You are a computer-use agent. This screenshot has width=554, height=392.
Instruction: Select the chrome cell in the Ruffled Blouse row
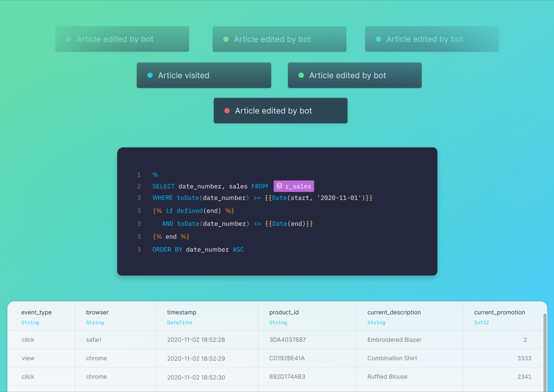click(96, 376)
